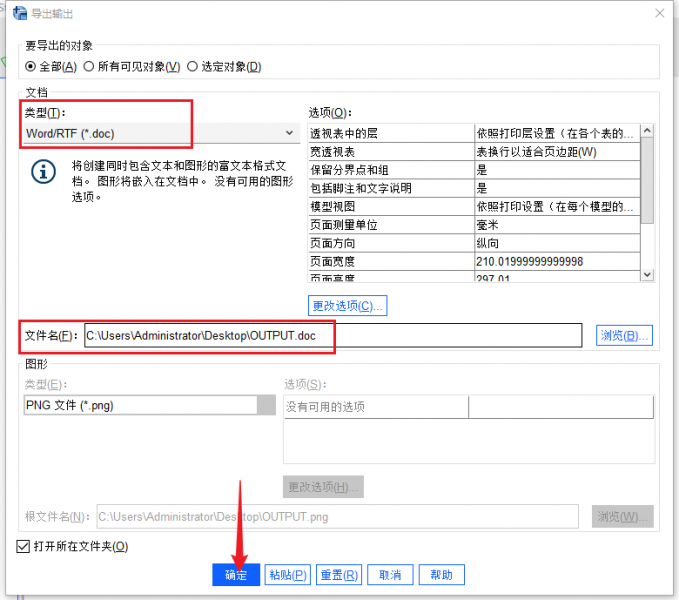Click the options list scrollbar thumb
The height and width of the screenshot is (600, 679).
647,180
